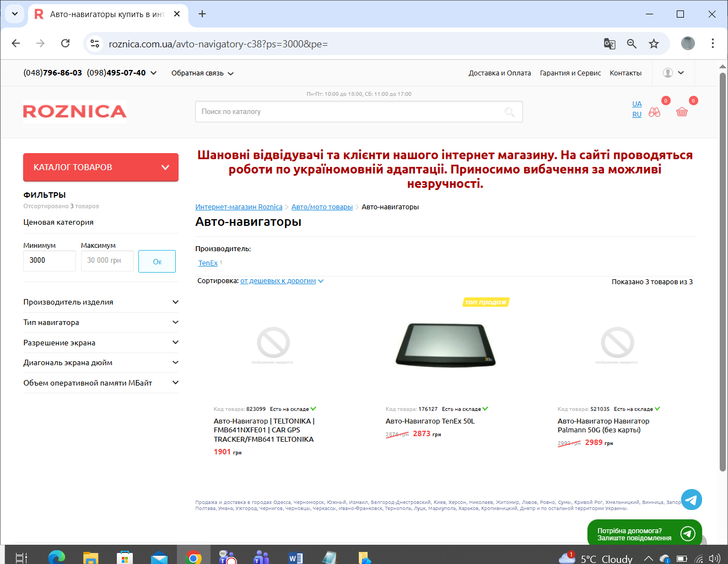Reload the page with the refresh icon

[65, 44]
